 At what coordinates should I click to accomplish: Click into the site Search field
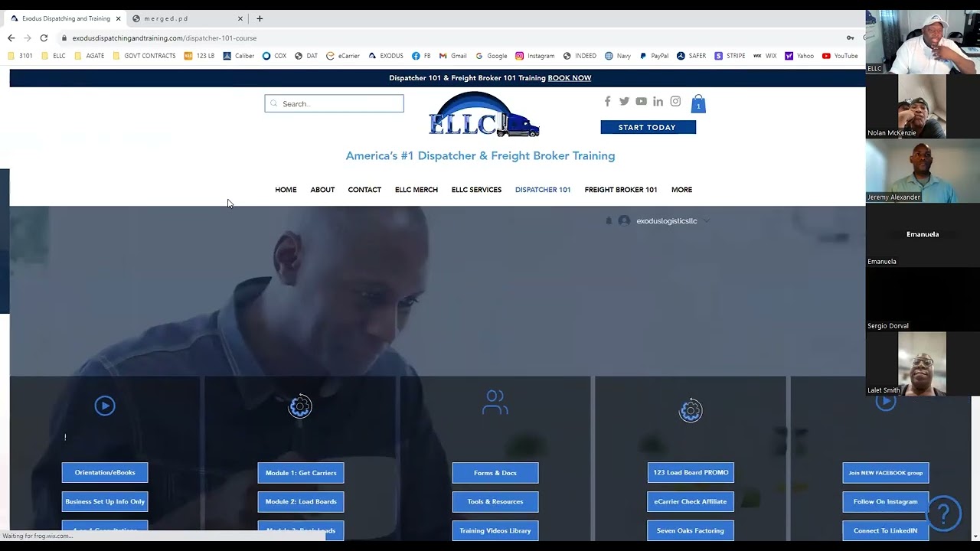[x=334, y=103]
